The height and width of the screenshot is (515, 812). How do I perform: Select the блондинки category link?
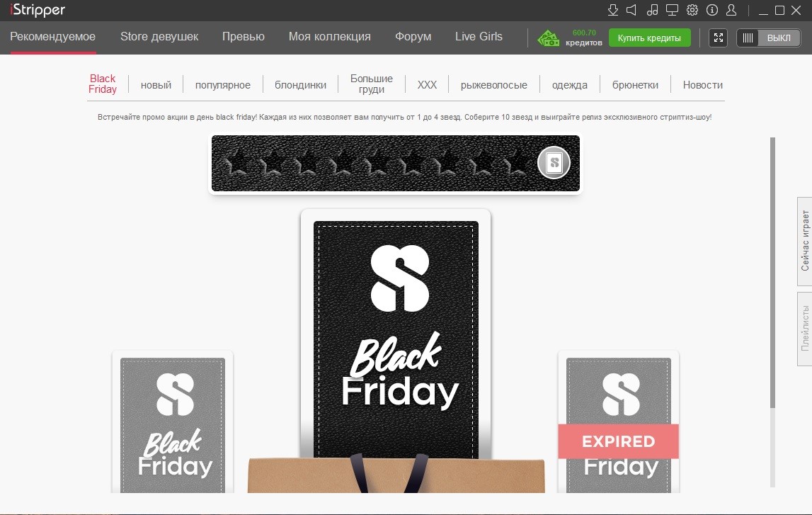[x=300, y=85]
